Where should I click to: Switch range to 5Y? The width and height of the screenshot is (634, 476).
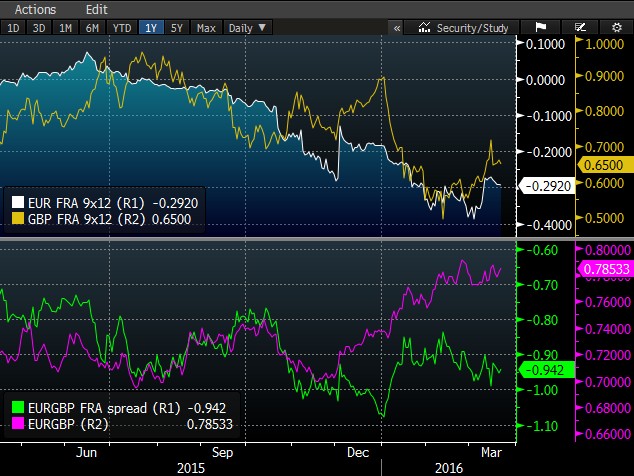pyautogui.click(x=179, y=28)
